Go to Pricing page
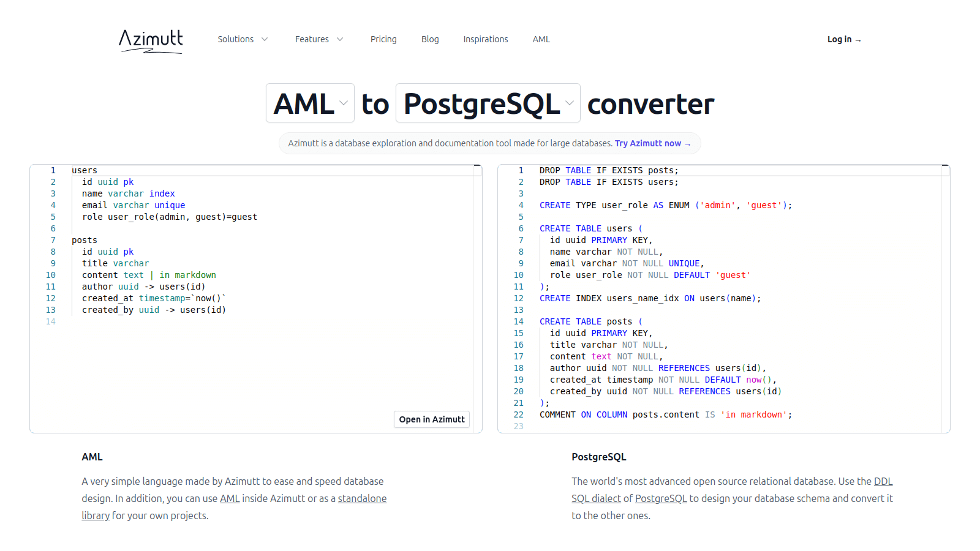980x551 pixels. [x=383, y=39]
